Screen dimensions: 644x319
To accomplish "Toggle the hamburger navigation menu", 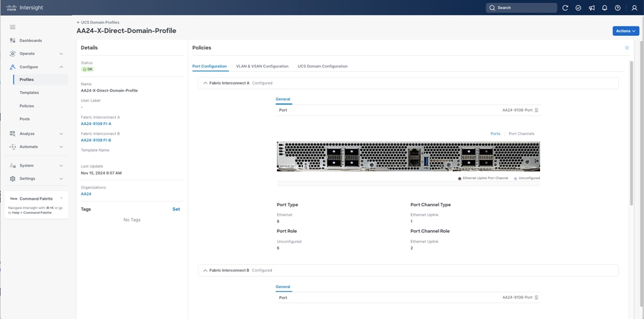I will point(13,27).
